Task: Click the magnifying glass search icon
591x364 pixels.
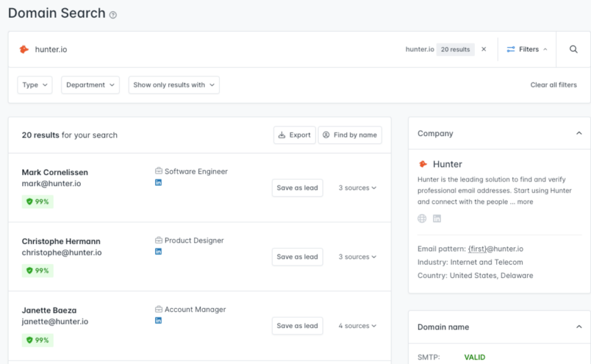Action: pos(573,50)
